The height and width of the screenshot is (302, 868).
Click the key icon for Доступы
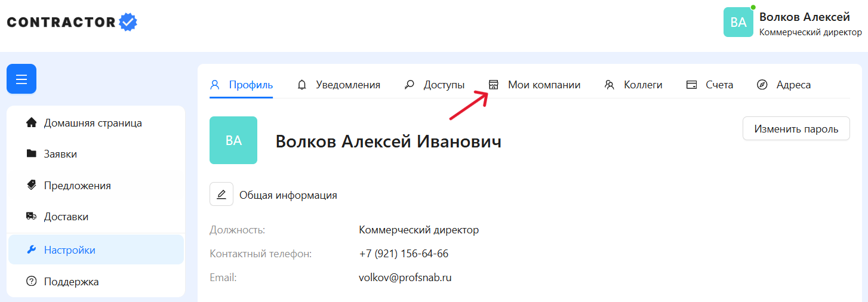[410, 85]
